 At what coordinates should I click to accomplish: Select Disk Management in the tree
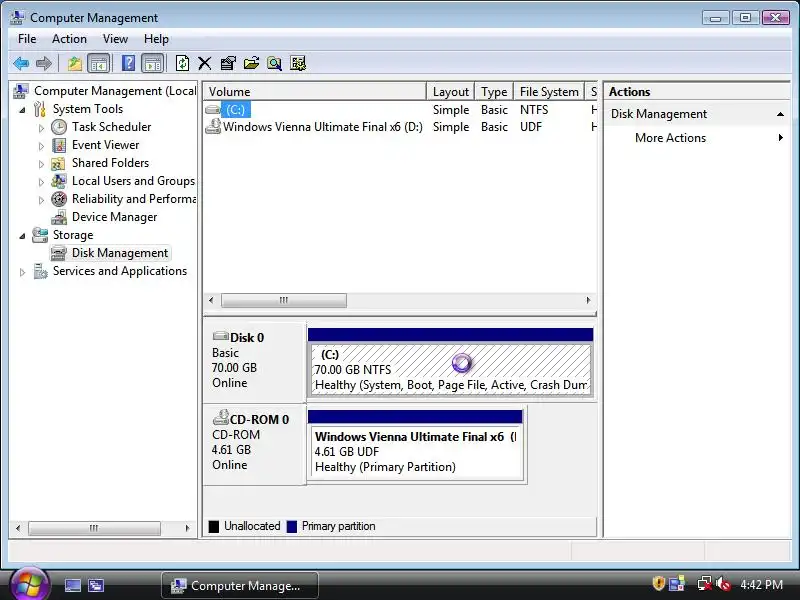click(119, 253)
